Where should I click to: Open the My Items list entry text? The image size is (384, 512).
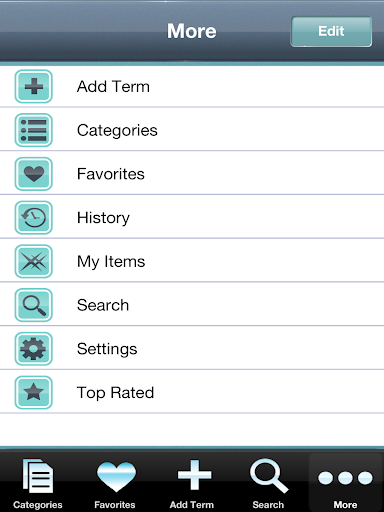[x=111, y=262]
